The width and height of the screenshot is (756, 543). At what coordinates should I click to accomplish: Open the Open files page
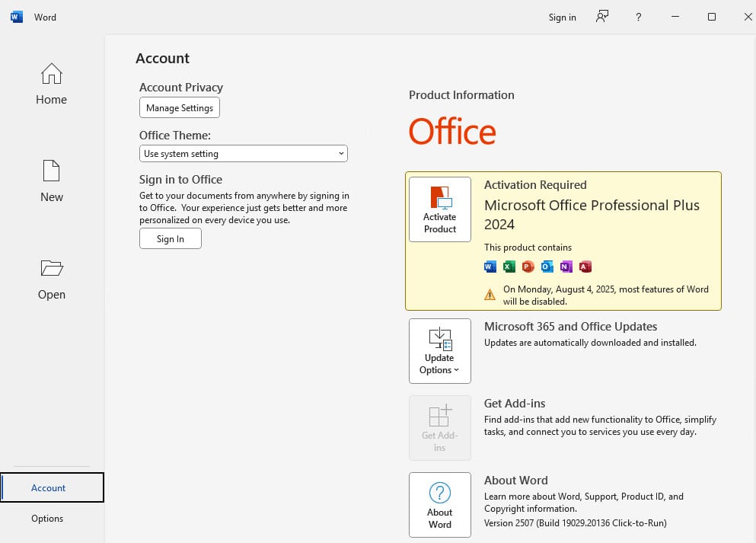(x=52, y=279)
